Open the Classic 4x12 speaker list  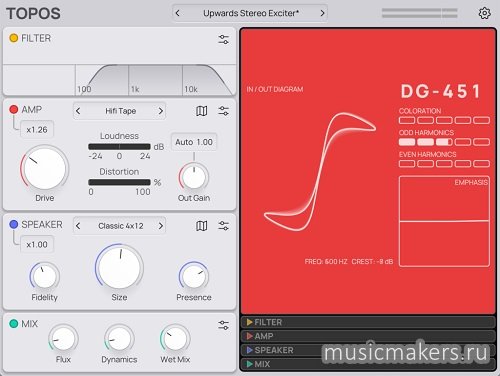120,226
